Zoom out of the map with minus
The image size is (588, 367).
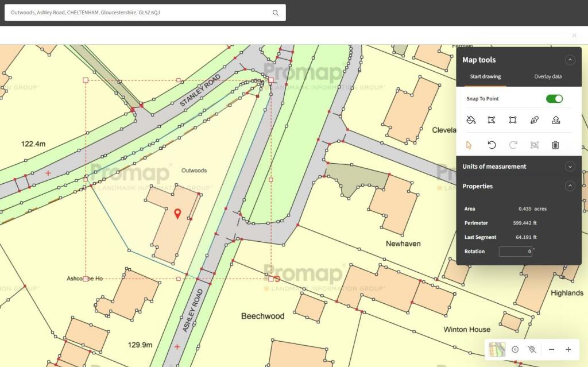point(551,349)
